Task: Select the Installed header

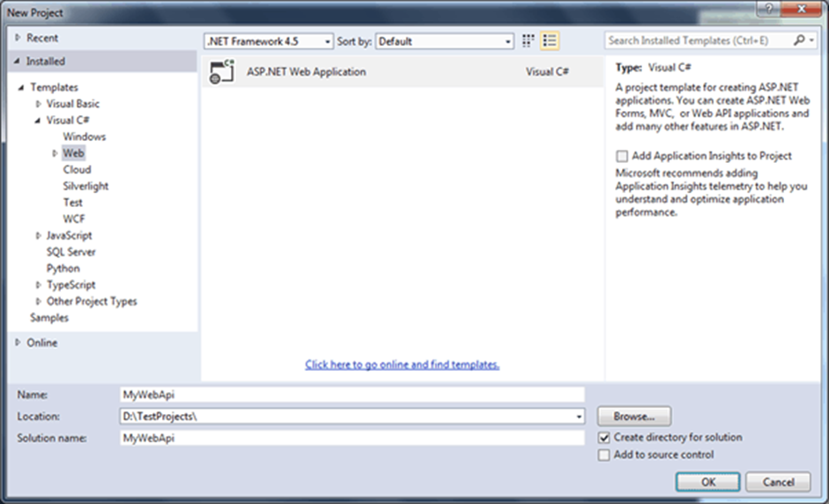Action: pos(102,62)
